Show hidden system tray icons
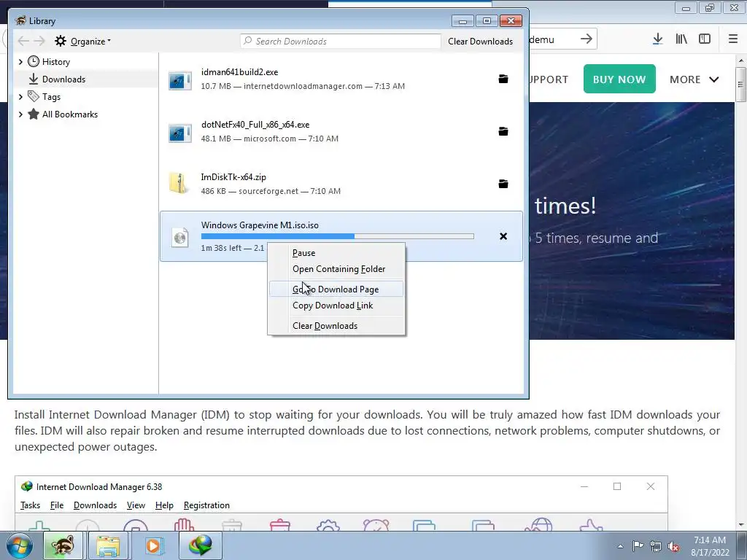Screen dimensions: 747x560 click(x=620, y=546)
